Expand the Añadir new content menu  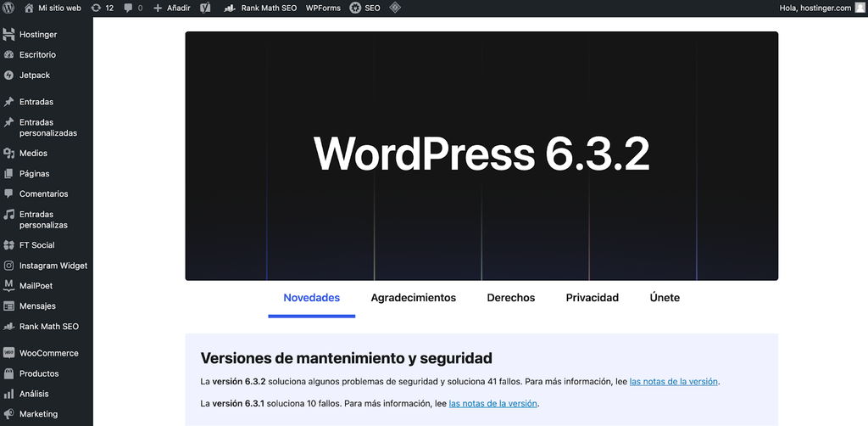coord(171,8)
